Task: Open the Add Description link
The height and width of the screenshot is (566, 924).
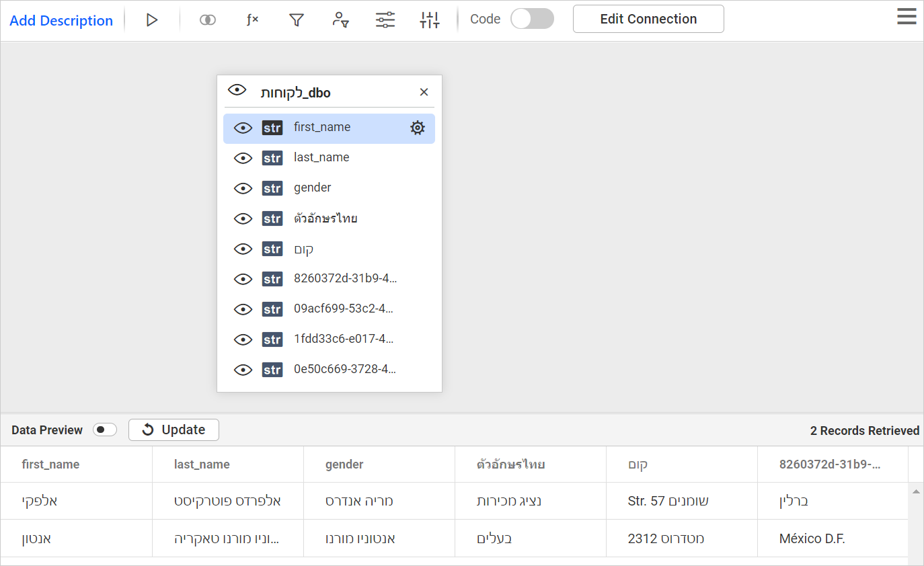Action: point(61,21)
